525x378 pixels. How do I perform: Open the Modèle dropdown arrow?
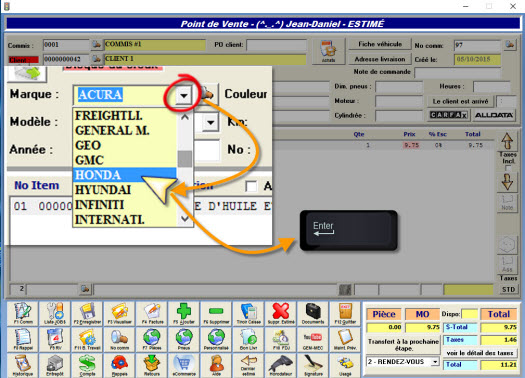pyautogui.click(x=211, y=122)
